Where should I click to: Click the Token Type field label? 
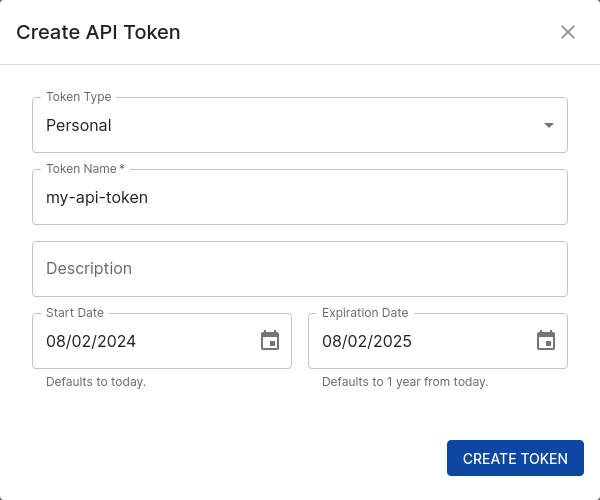point(79,97)
